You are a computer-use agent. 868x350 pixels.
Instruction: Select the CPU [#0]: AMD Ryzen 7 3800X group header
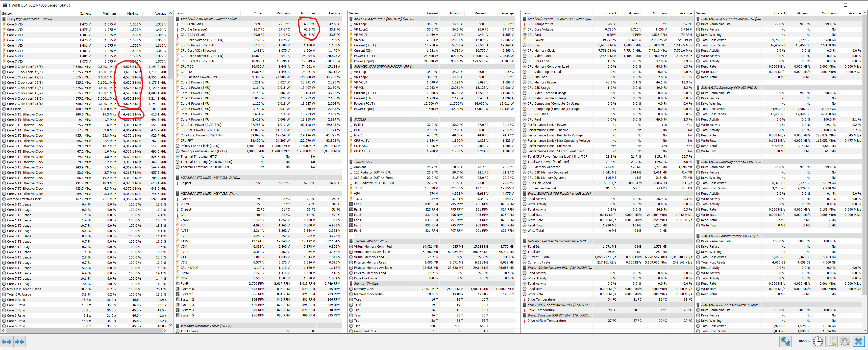point(30,19)
